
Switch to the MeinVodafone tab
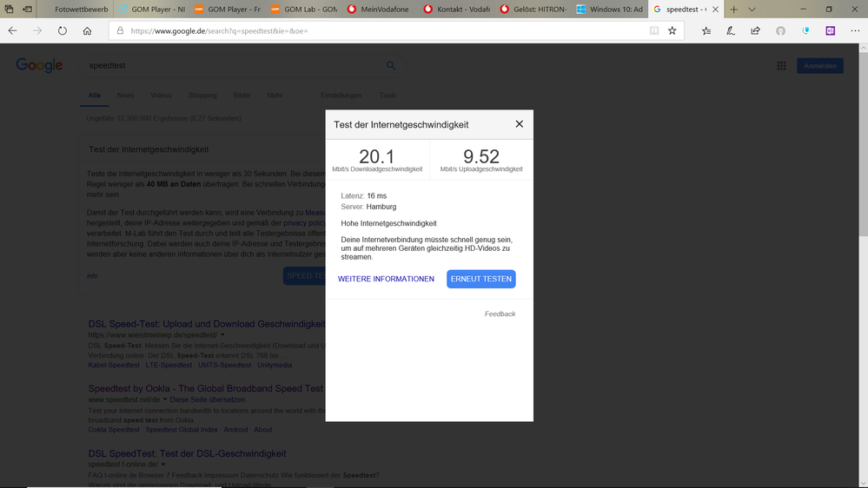point(380,10)
